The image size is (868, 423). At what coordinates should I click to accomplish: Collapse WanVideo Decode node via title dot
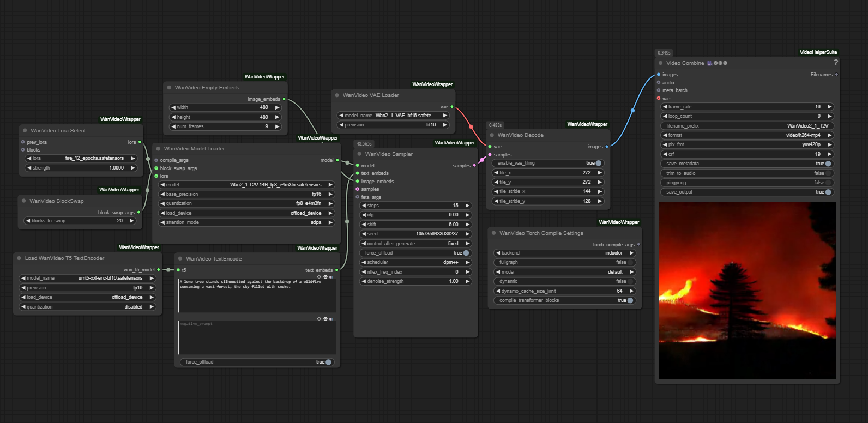pos(492,135)
